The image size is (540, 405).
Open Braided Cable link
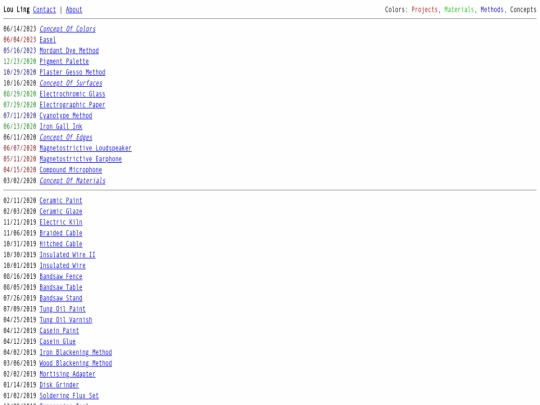61,233
